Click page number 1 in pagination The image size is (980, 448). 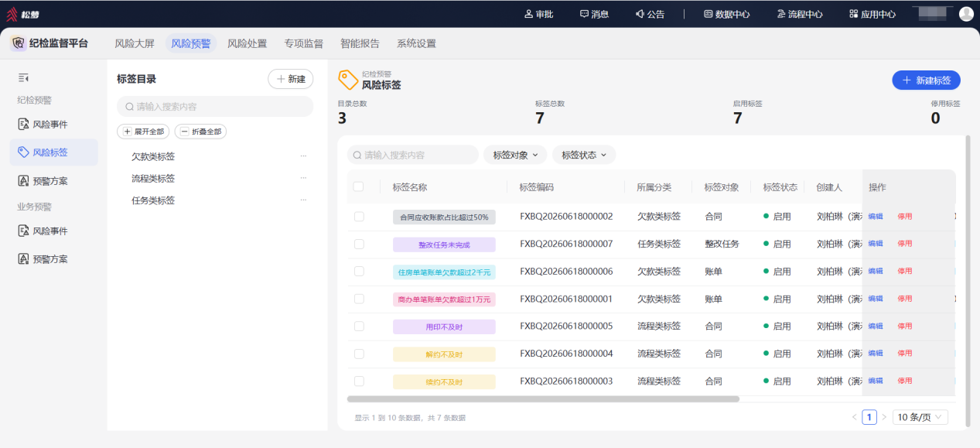click(869, 417)
